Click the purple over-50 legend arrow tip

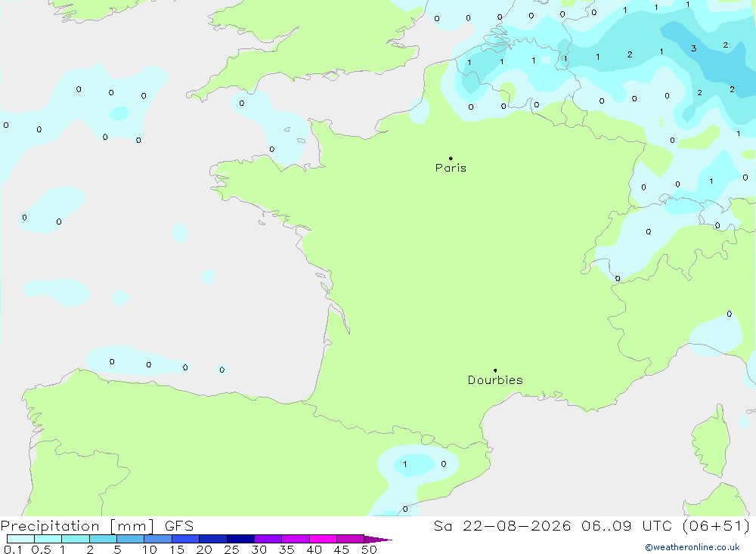pos(379,539)
